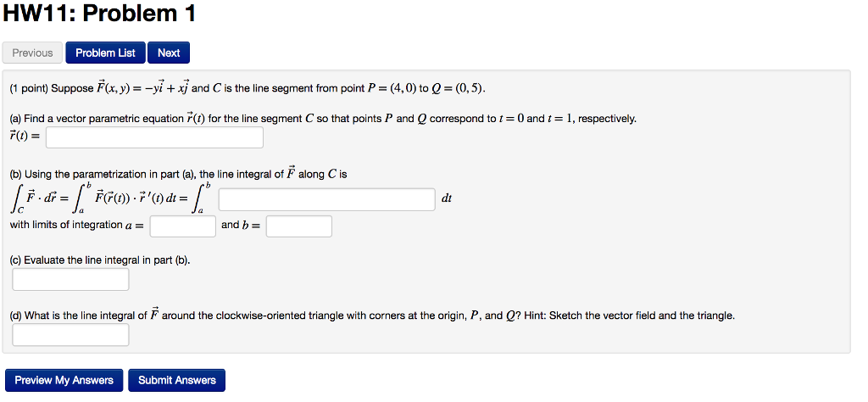Select the part (a) instruction text

point(323,119)
